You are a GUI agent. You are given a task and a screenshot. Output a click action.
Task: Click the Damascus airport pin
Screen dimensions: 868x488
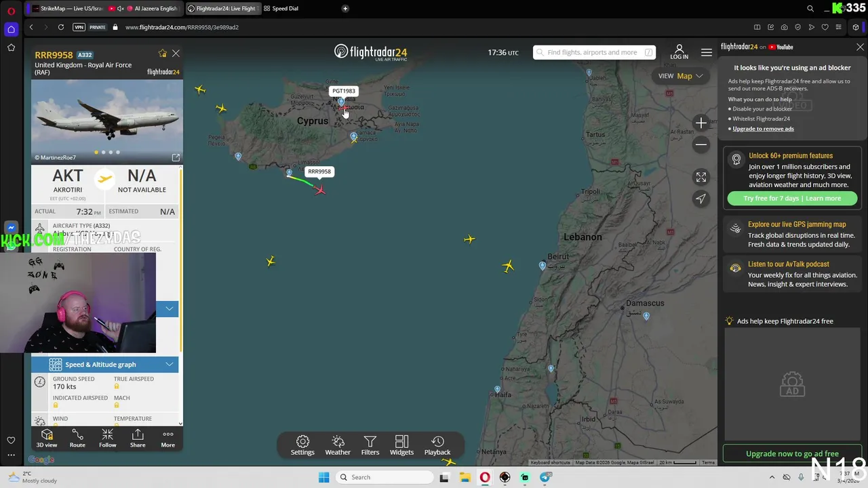tap(646, 316)
